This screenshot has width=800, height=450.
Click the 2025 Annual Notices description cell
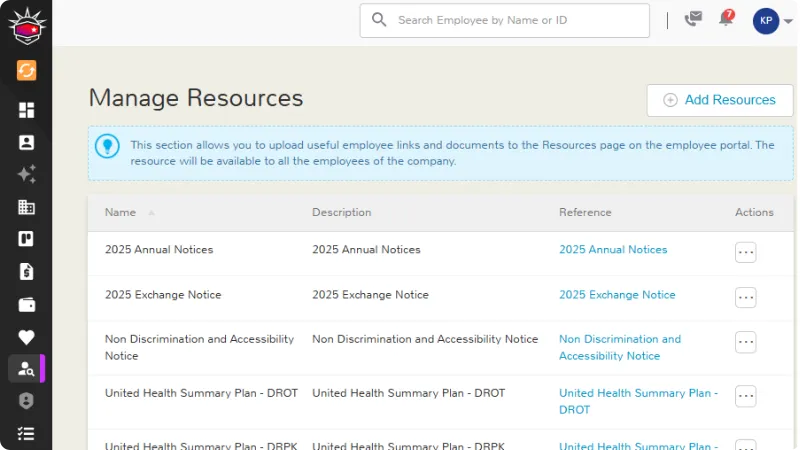tap(366, 249)
